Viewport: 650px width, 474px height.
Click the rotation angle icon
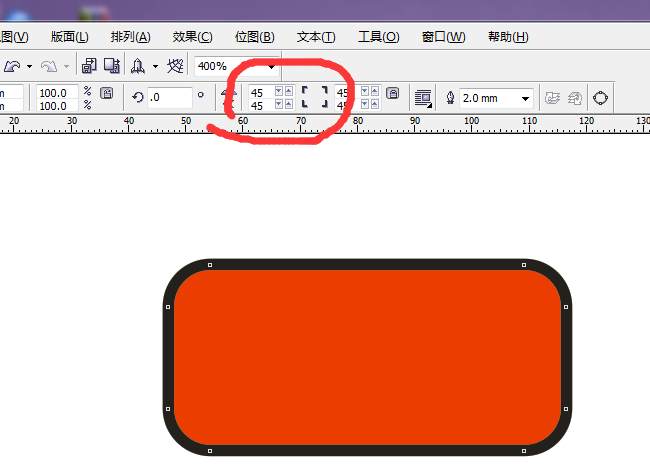point(138,97)
